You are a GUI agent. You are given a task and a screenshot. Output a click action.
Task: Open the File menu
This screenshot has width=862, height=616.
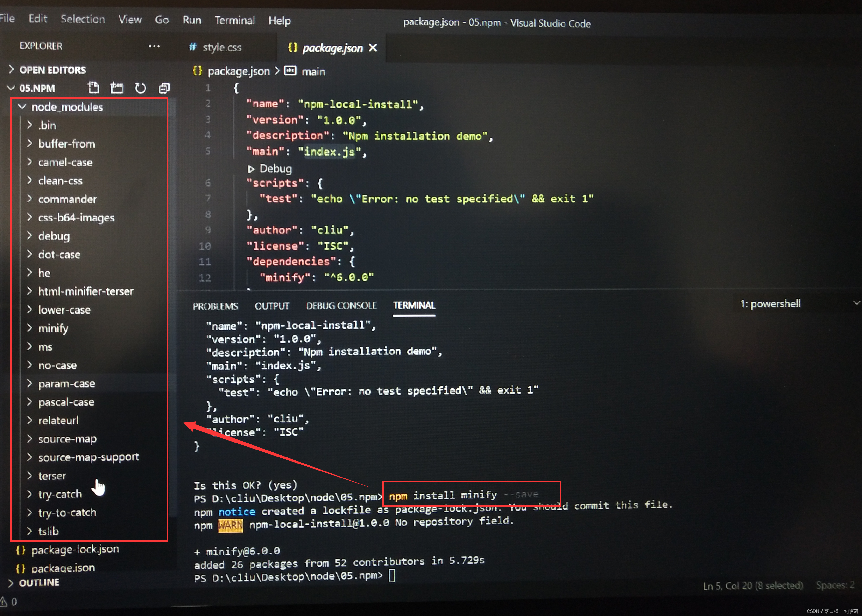[7, 18]
